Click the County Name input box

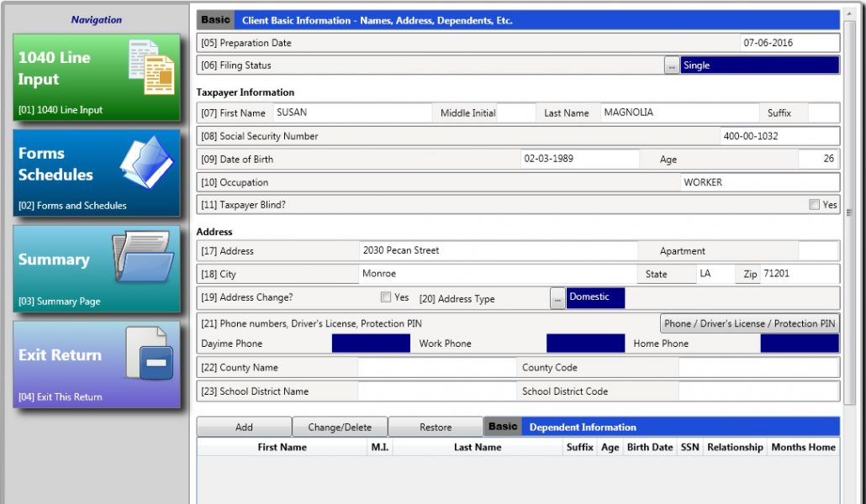click(x=437, y=367)
